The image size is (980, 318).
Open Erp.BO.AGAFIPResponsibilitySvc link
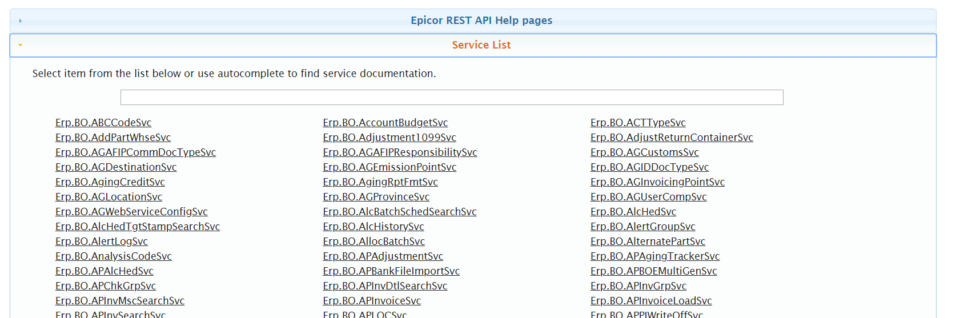point(400,152)
